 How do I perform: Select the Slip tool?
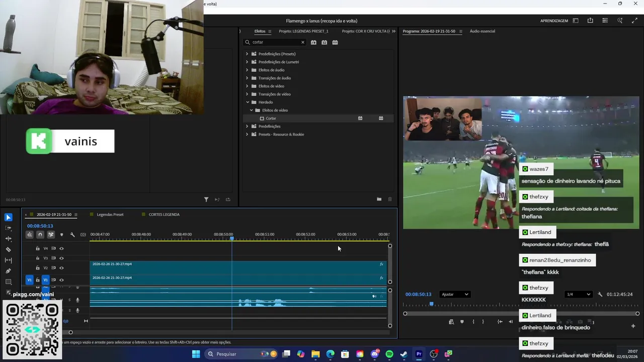pyautogui.click(x=8, y=260)
